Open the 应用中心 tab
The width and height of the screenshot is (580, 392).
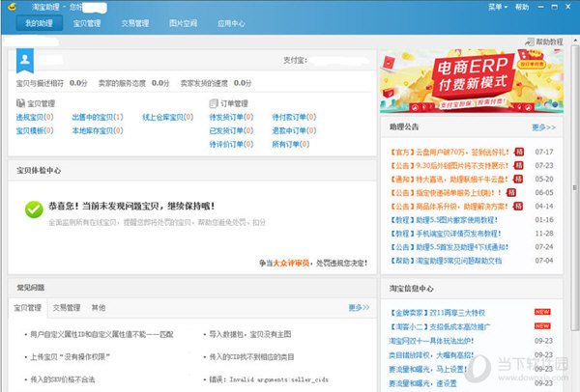click(231, 23)
